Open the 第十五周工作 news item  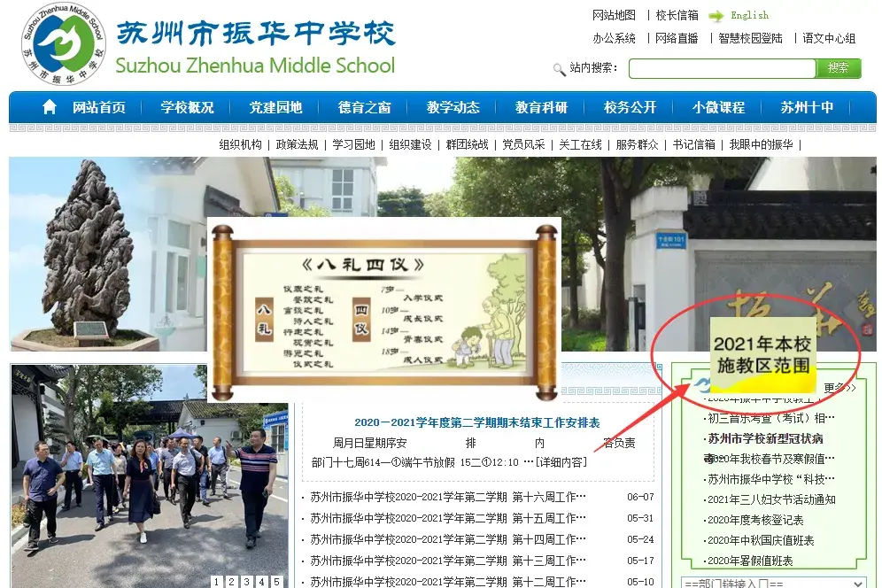click(x=448, y=518)
